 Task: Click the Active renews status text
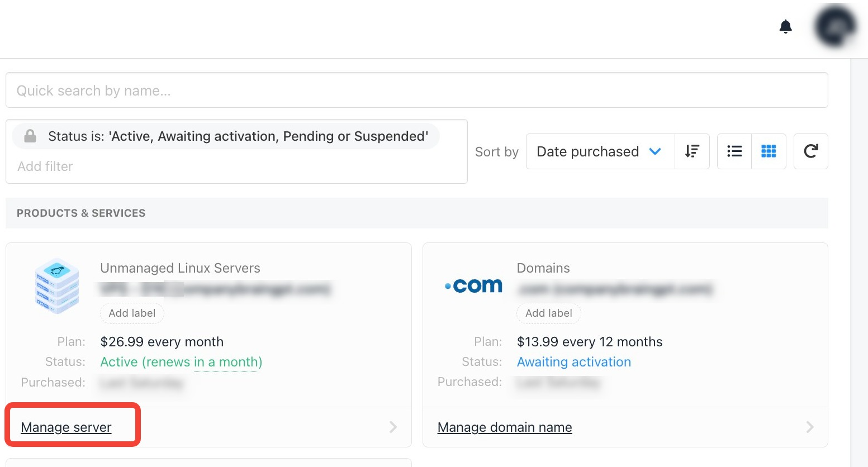click(x=181, y=362)
